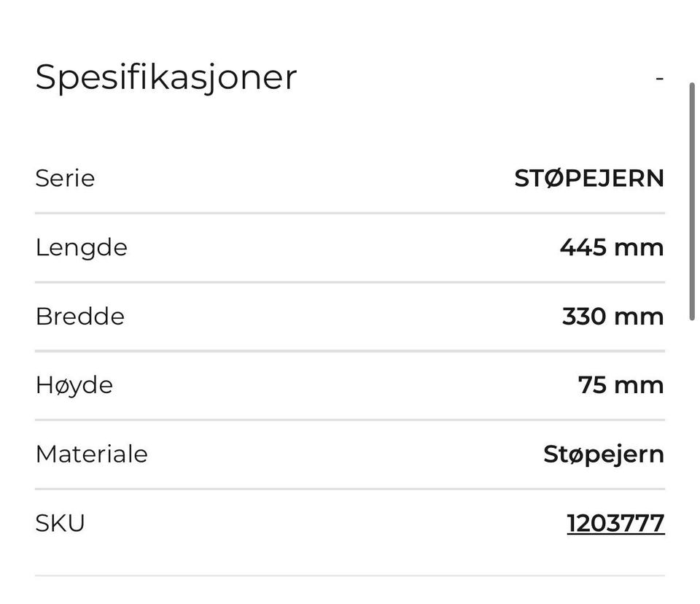Select the Materiale label
The image size is (700, 604).
91,454
